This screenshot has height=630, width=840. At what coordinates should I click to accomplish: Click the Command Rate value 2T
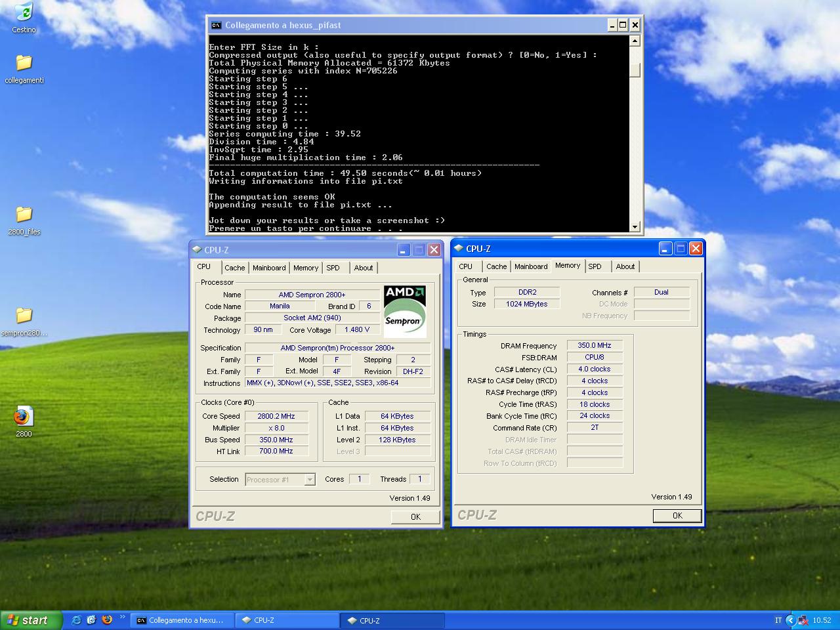[x=594, y=427]
